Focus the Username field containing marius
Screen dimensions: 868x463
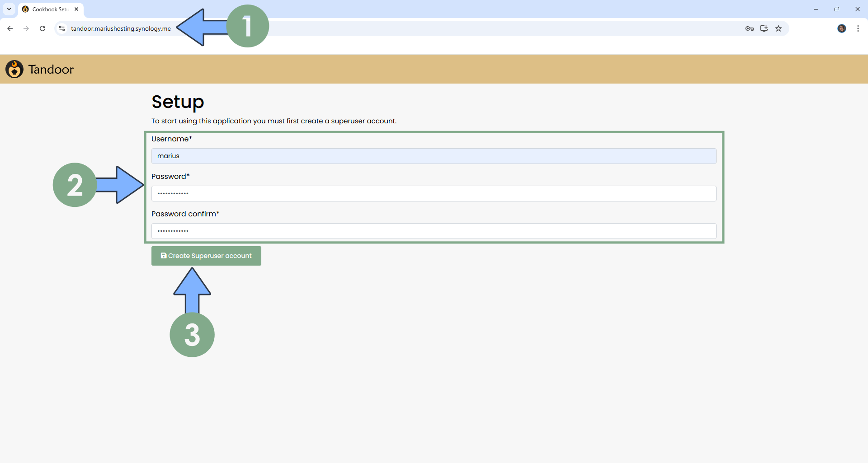pyautogui.click(x=434, y=156)
